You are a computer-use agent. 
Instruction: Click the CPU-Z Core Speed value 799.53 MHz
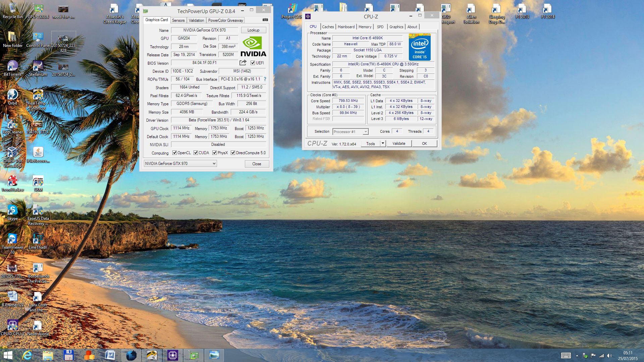(348, 101)
